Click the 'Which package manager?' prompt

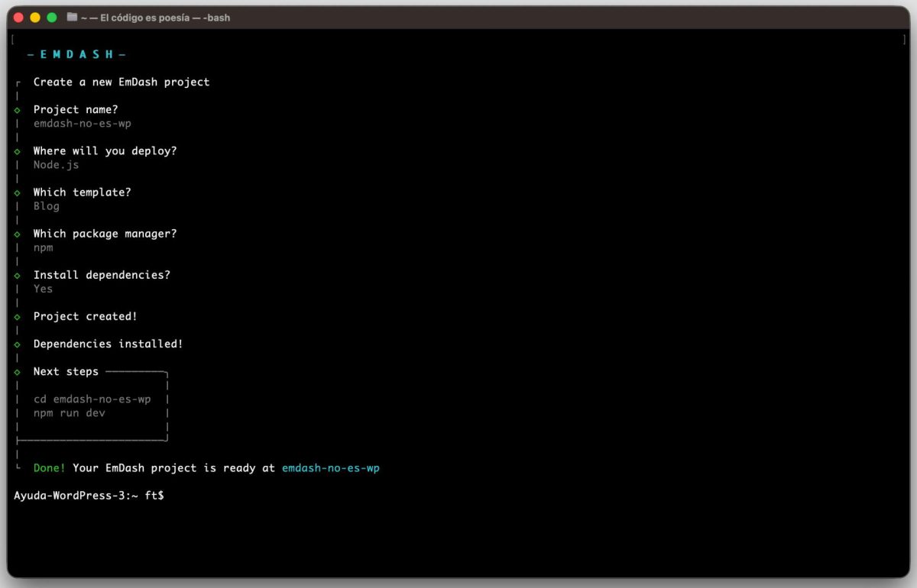[x=105, y=233]
